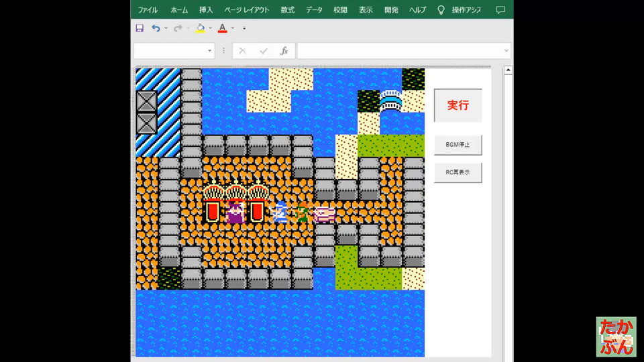The height and width of the screenshot is (362, 644).
Task: Click the たかぶん channel logo thumbnail
Action: [616, 337]
